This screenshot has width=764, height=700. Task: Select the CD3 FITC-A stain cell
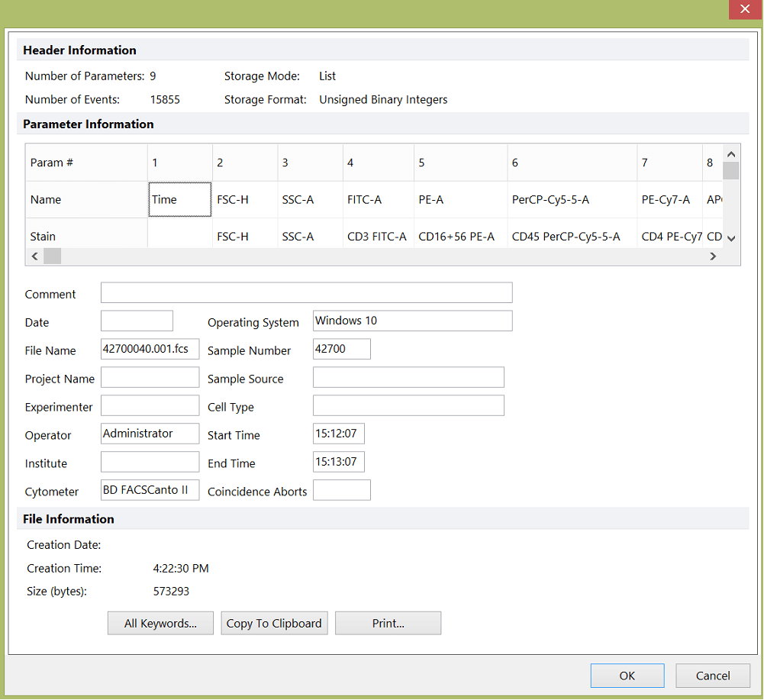(x=378, y=237)
